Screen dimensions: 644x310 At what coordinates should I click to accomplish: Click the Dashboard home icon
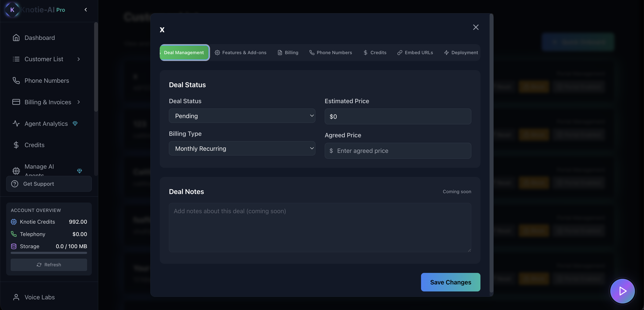16,38
